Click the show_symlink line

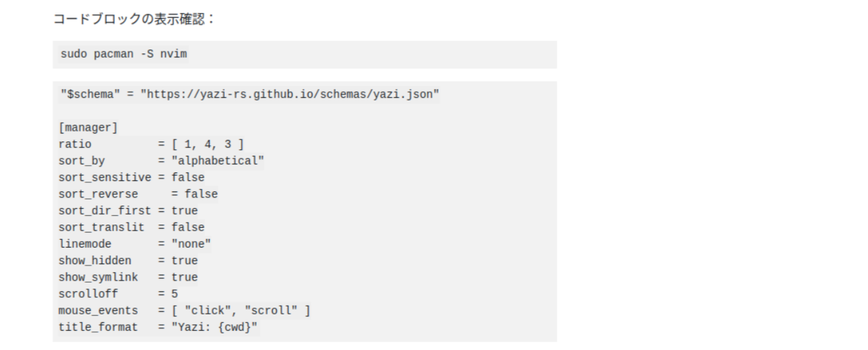[128, 277]
